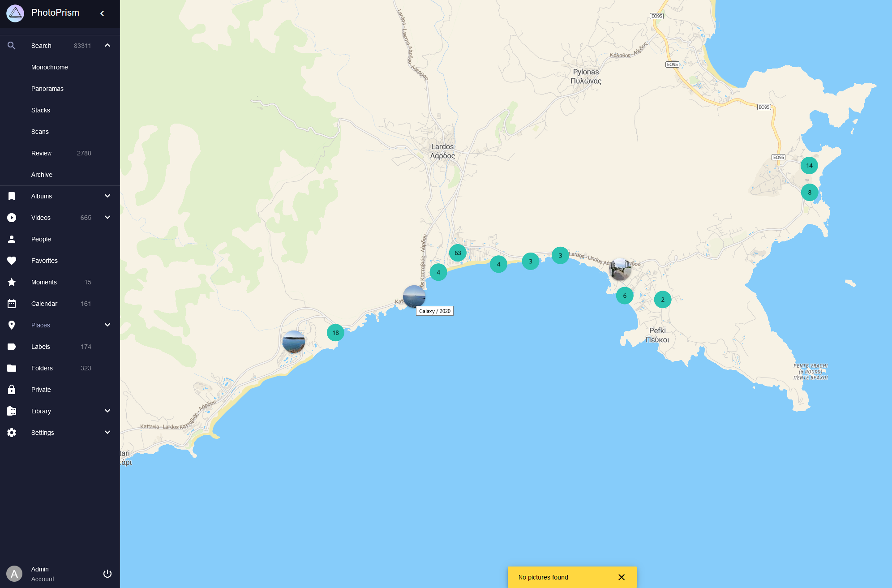The width and height of the screenshot is (892, 588).
Task: Click the People person icon
Action: pos(12,239)
